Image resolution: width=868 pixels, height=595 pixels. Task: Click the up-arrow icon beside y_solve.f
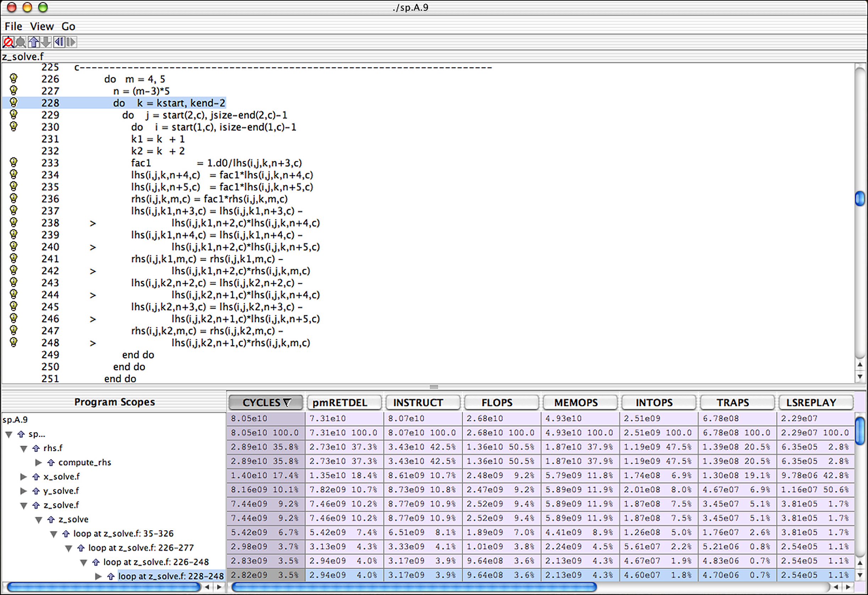[x=36, y=491]
